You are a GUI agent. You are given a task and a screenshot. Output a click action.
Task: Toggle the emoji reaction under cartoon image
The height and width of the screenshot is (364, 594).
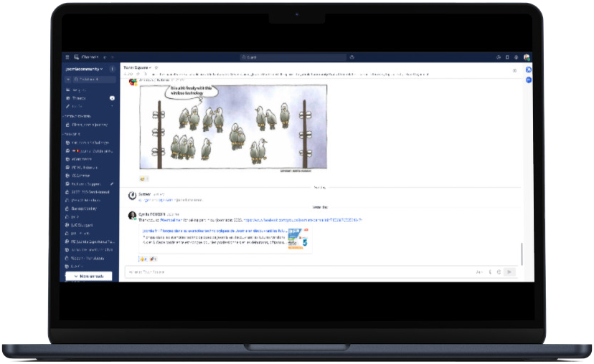tap(143, 178)
